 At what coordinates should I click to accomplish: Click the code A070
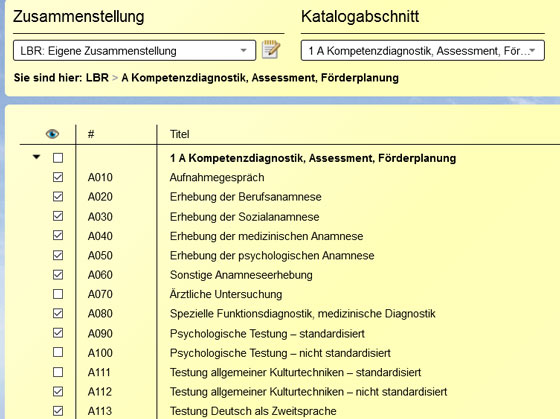[100, 294]
